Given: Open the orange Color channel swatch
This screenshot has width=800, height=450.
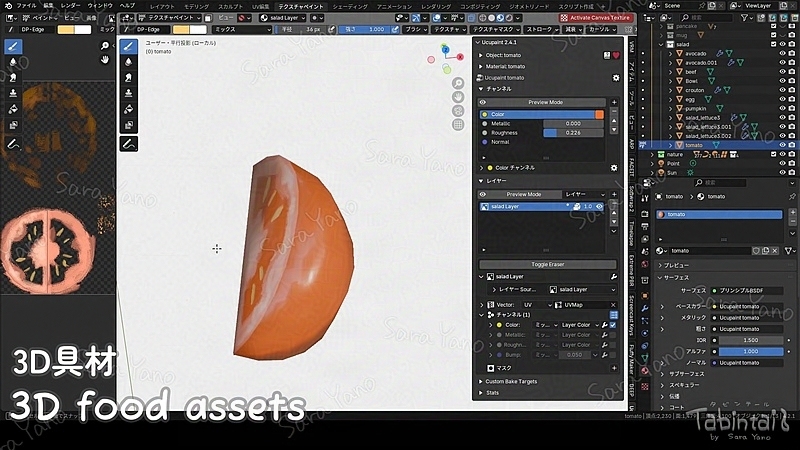Looking at the screenshot, I should pos(599,115).
